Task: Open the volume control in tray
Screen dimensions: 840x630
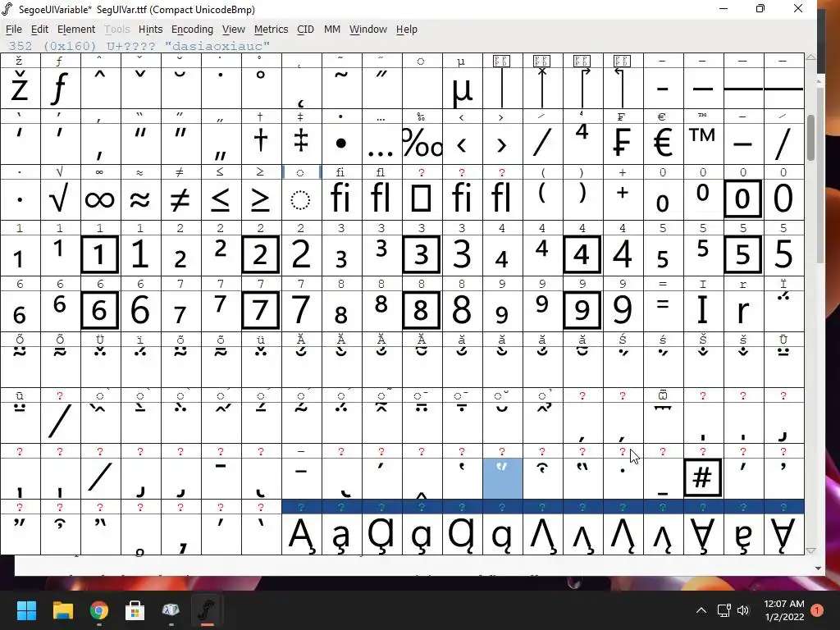Action: 743,610
